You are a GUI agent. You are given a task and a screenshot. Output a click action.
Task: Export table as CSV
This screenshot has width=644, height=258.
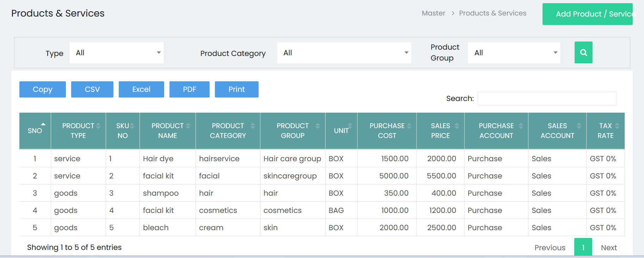[x=92, y=89]
